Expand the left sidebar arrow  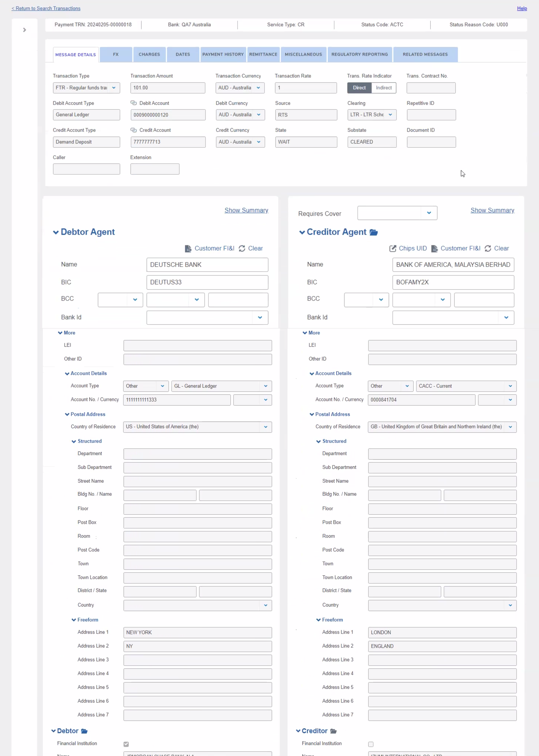24,30
